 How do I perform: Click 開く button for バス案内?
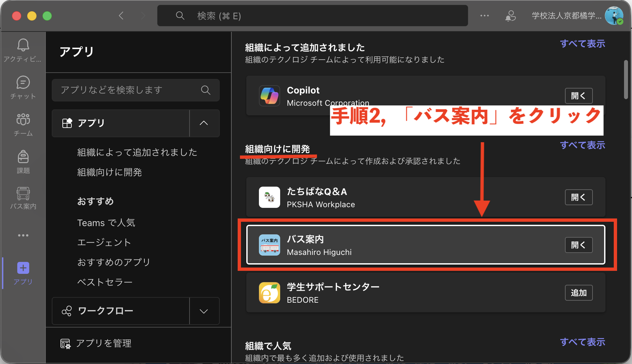pyautogui.click(x=578, y=245)
